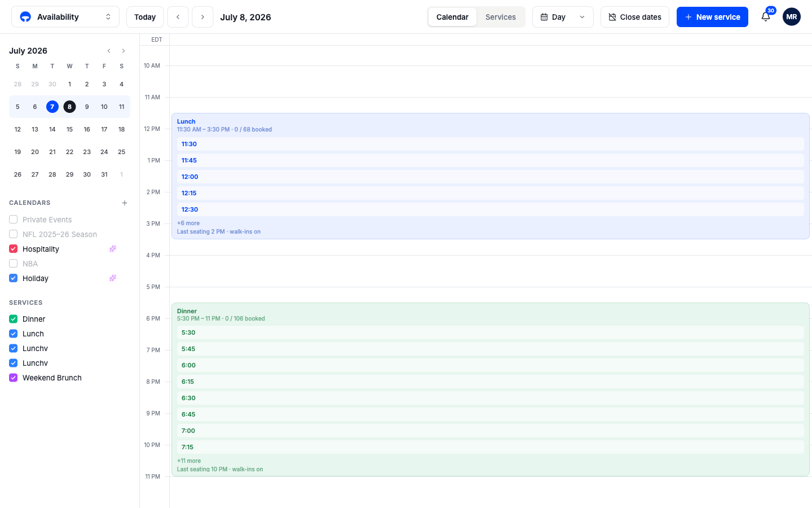Select the 6:45 dinner time slot

point(490,414)
